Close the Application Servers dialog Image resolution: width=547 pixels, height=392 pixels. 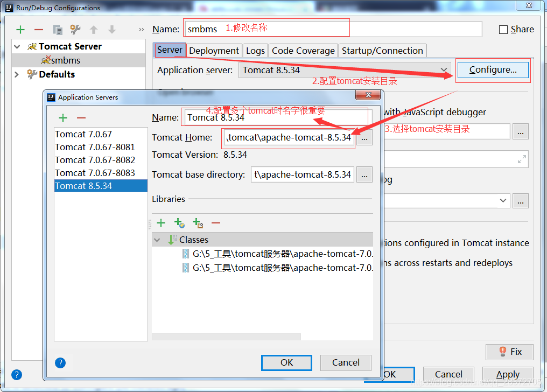pyautogui.click(x=368, y=95)
